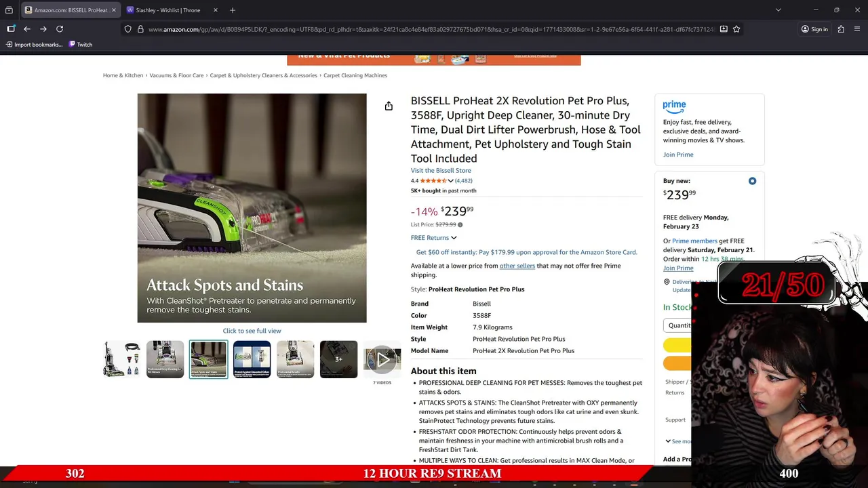Viewport: 868px width, 488px height.
Task: Select the Professional Results thumbnail
Action: coord(295,359)
